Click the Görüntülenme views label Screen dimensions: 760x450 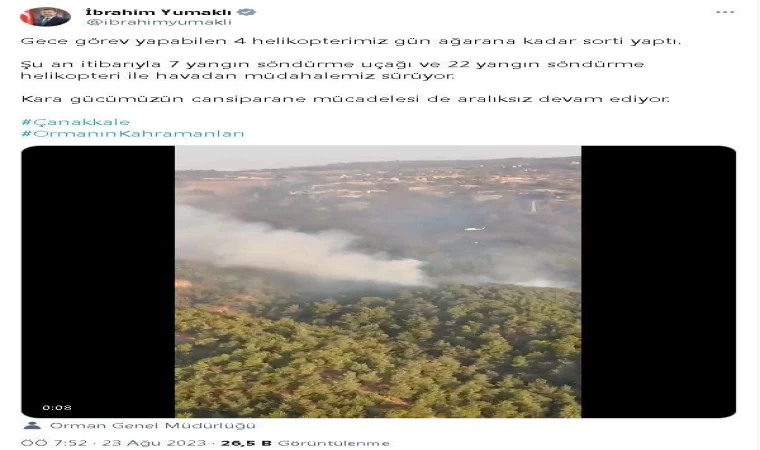tap(333, 443)
